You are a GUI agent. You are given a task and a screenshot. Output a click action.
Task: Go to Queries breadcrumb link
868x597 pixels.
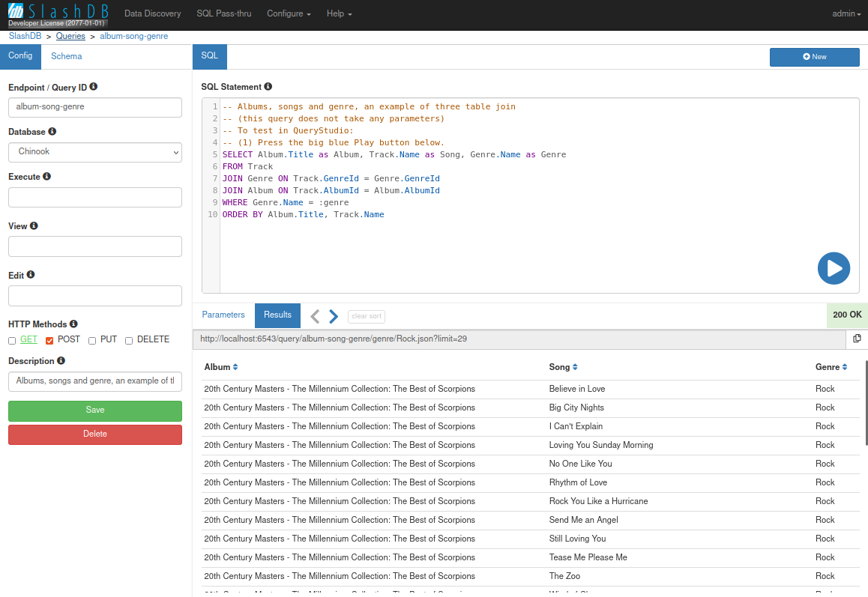click(70, 36)
